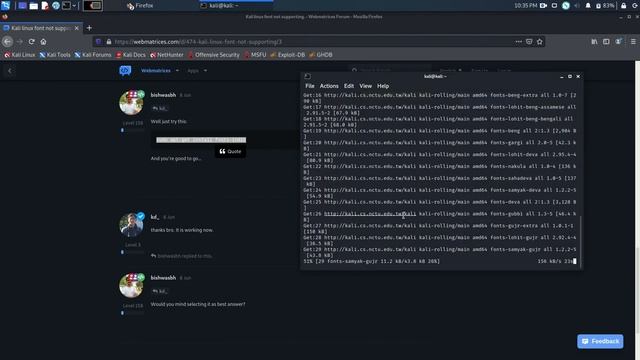
Task: Open the Firefox library icon
Action: 594,42
